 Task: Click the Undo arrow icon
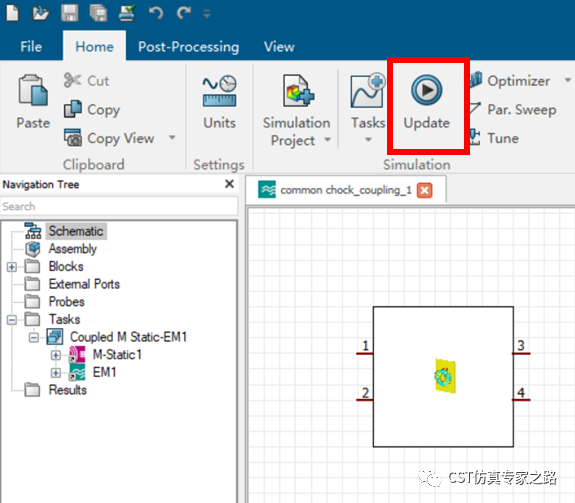click(156, 13)
